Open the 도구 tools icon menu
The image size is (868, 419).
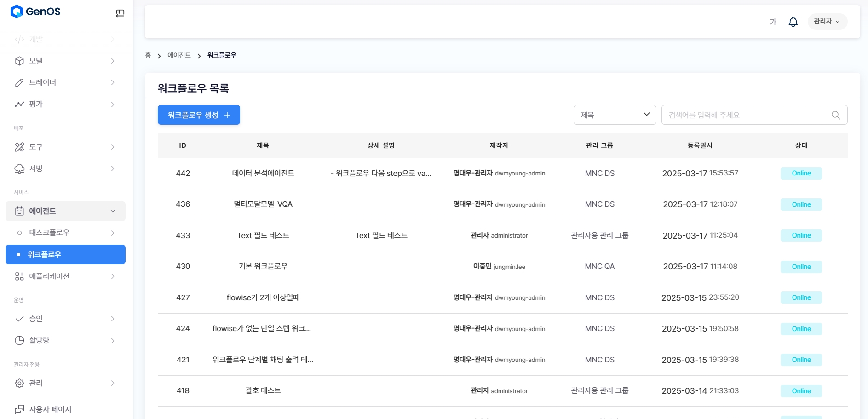[x=19, y=147]
